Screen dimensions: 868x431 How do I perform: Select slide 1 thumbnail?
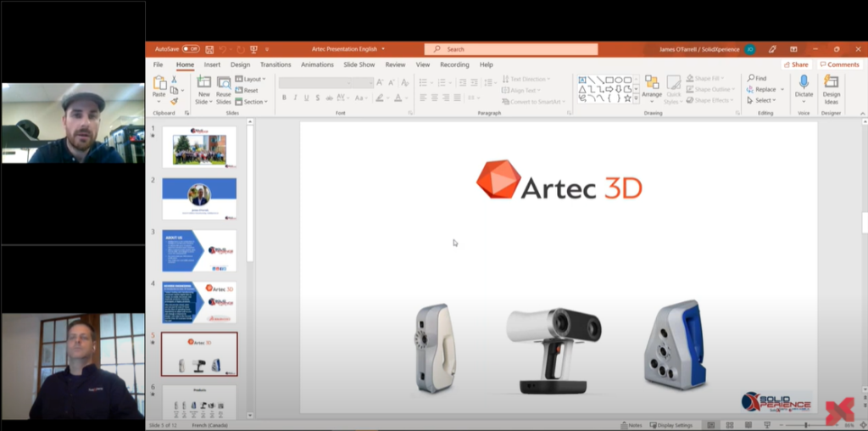point(199,147)
